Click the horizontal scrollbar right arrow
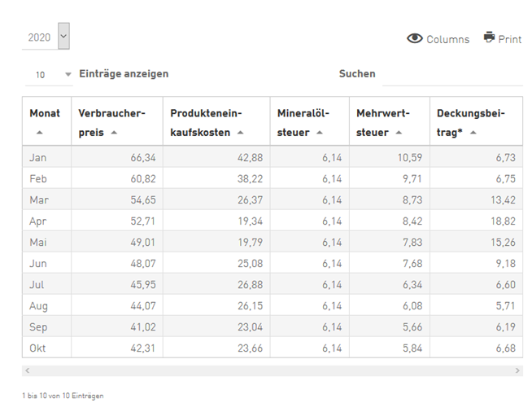 (x=517, y=370)
